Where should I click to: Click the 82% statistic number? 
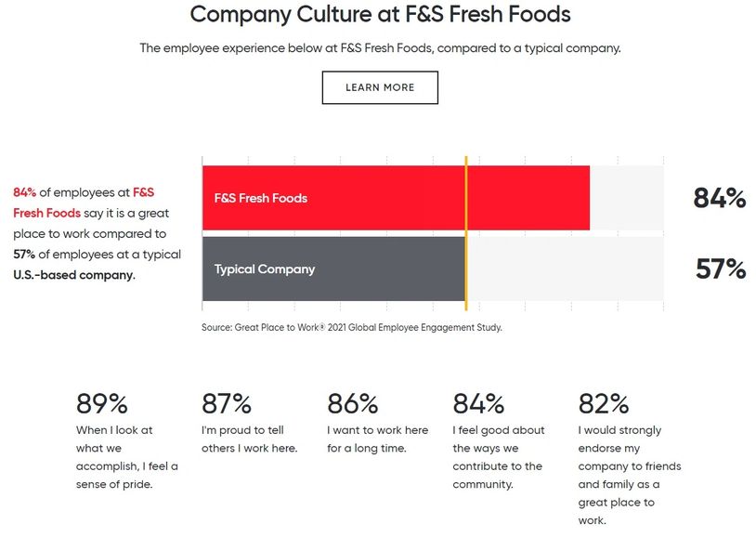tap(604, 404)
